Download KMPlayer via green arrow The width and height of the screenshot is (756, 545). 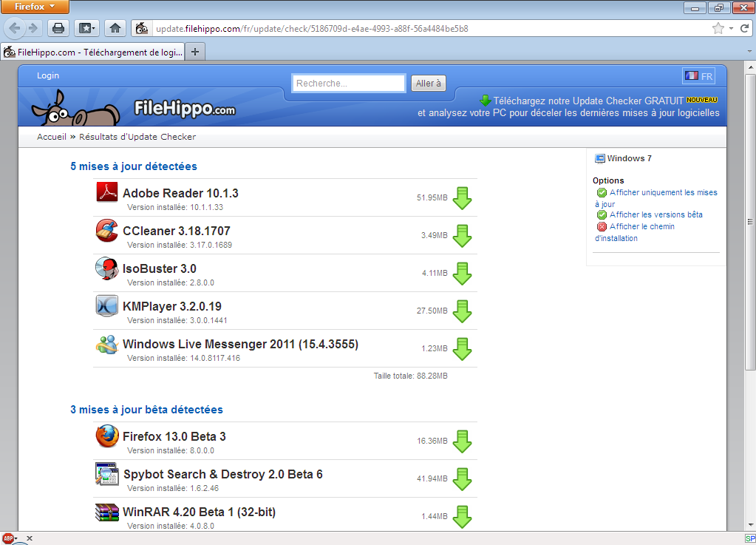(462, 311)
